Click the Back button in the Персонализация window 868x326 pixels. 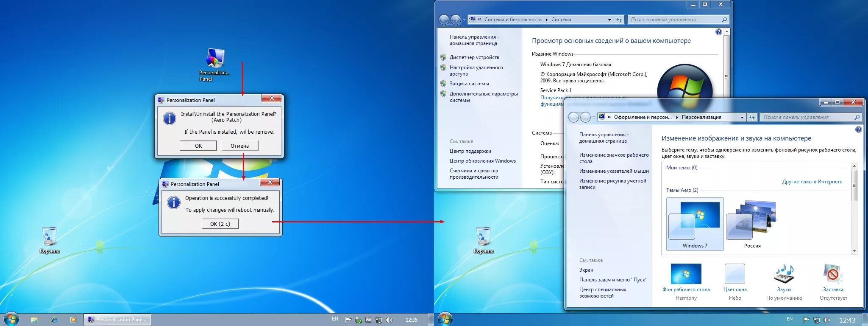pos(573,117)
